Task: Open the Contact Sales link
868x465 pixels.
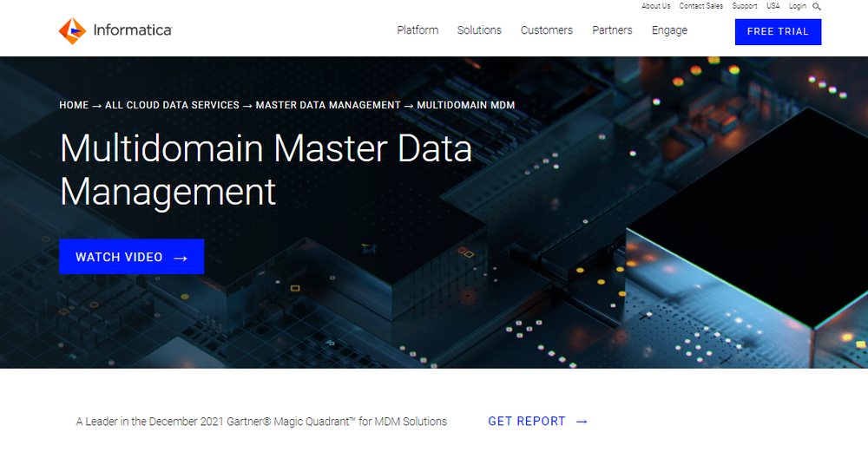Action: point(700,6)
